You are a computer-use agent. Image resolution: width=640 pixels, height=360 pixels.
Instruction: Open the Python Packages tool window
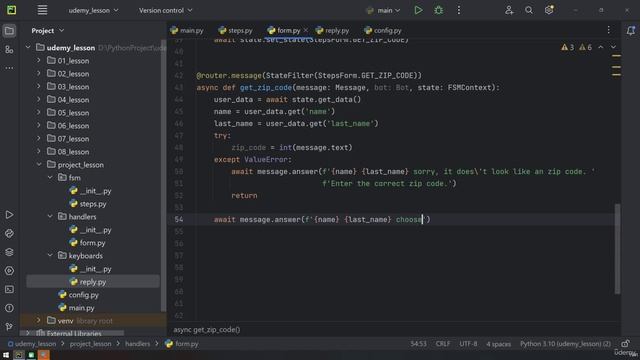coord(9,252)
